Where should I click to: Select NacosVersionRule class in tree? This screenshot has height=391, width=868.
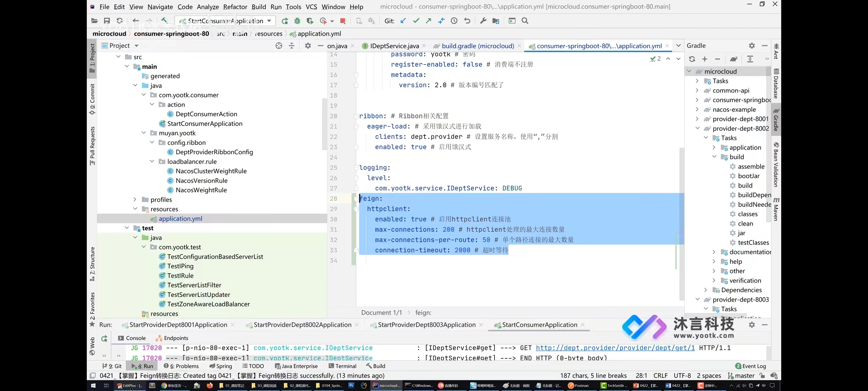click(201, 180)
